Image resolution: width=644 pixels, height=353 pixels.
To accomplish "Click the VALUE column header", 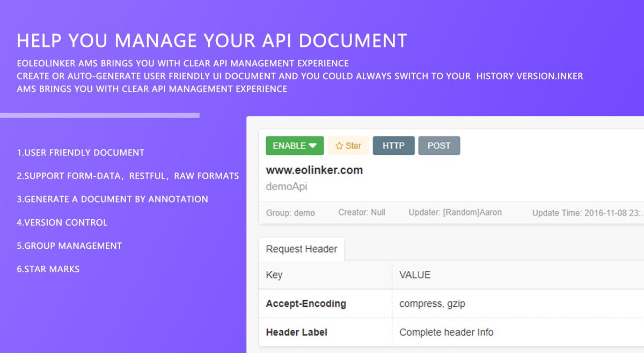I will [x=415, y=275].
